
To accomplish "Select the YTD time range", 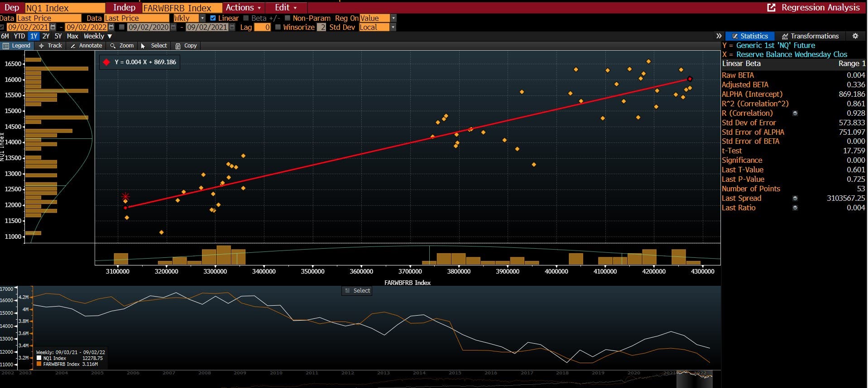I will tap(19, 36).
